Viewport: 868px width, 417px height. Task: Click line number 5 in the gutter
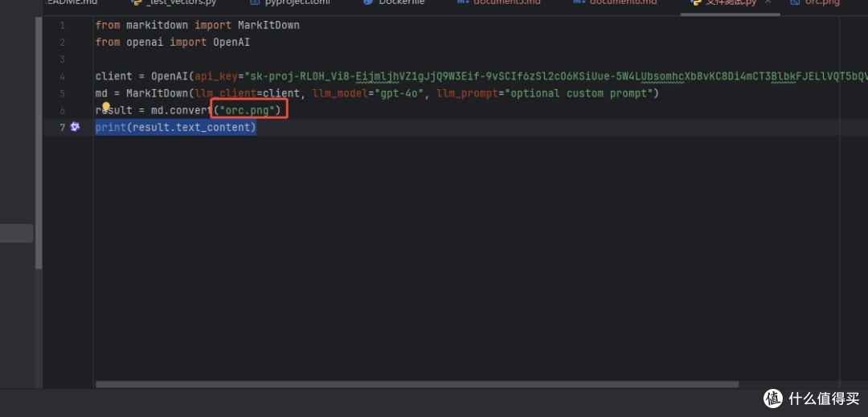(62, 93)
